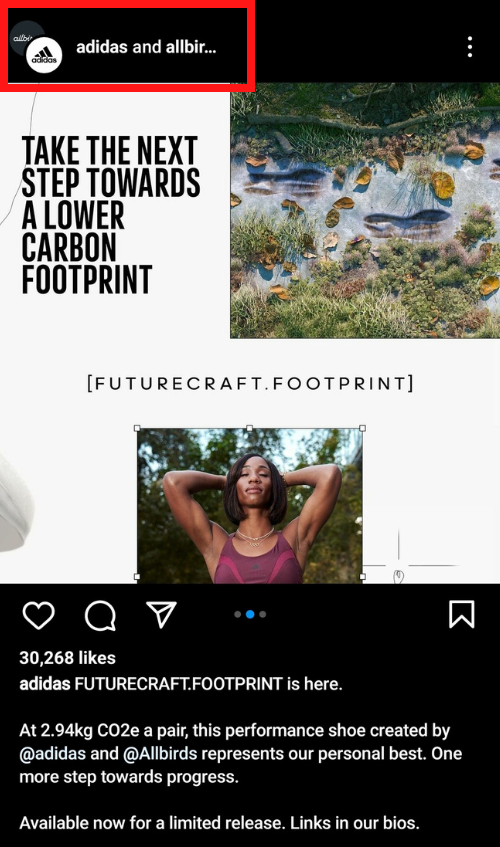Screen dimensions: 500x847
Task: Like the post with the heart icon
Action: [38, 615]
